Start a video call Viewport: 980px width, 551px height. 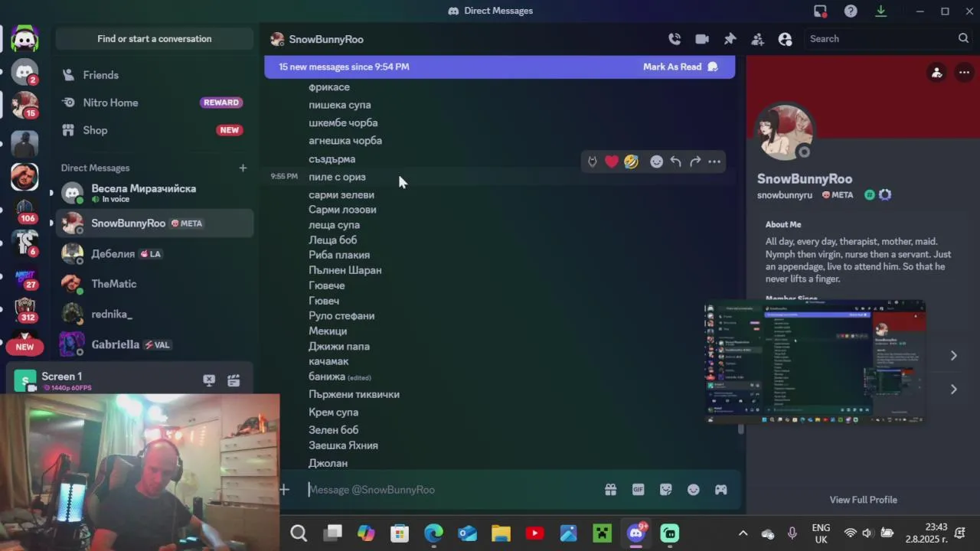[x=702, y=39]
